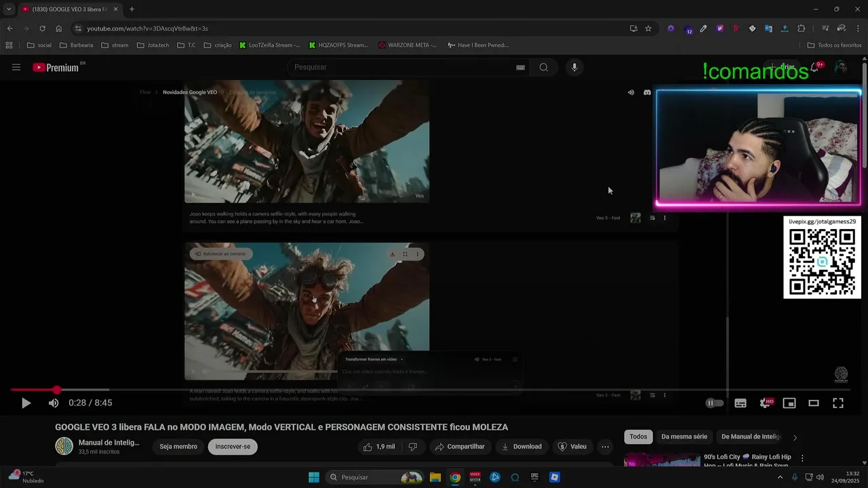Open Epic Games launcher on taskbar

[x=534, y=477]
